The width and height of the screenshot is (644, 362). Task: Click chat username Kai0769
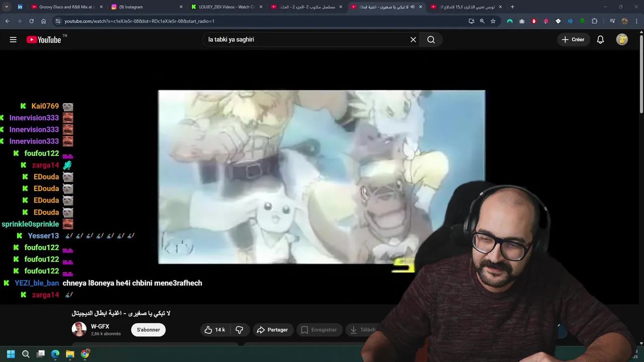(x=45, y=106)
